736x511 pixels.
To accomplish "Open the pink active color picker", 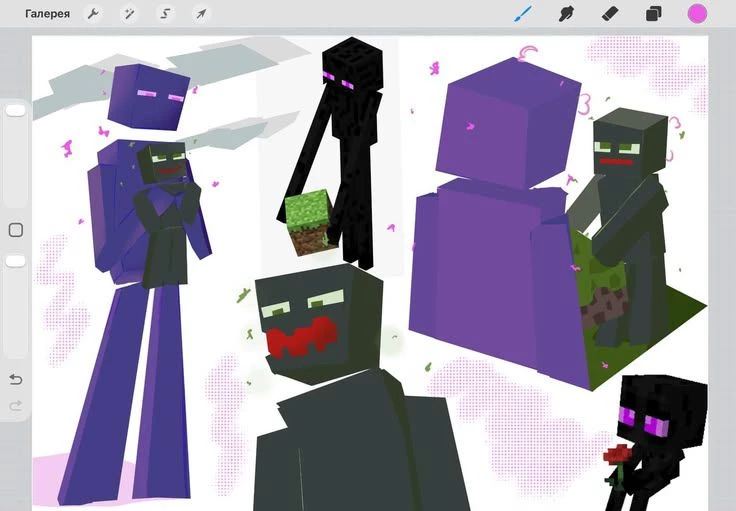I will click(698, 14).
